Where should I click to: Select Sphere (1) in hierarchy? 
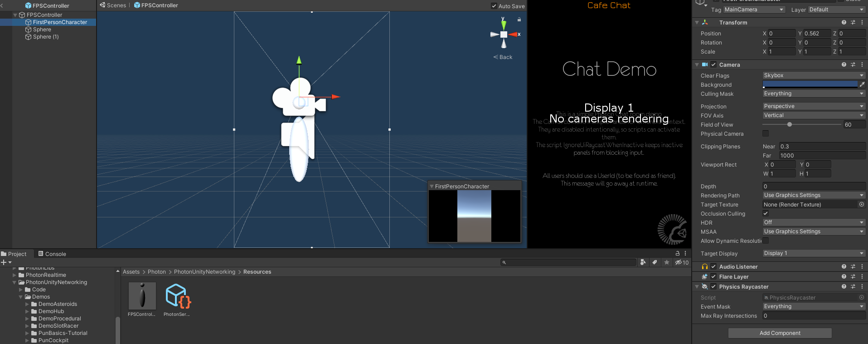46,37
